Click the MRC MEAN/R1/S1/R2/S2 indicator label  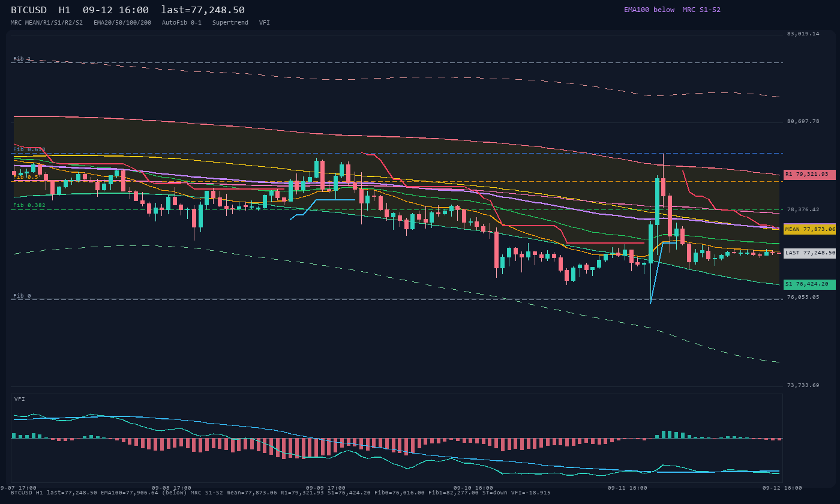(x=47, y=23)
